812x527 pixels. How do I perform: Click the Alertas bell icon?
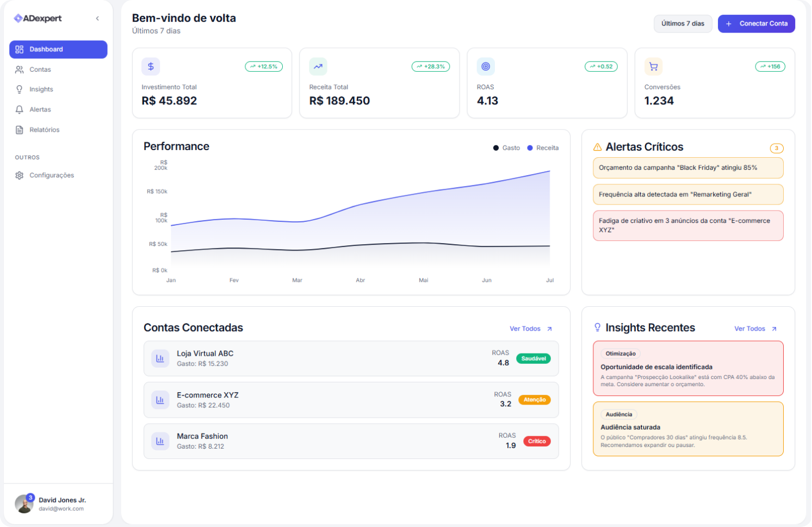tap(20, 109)
